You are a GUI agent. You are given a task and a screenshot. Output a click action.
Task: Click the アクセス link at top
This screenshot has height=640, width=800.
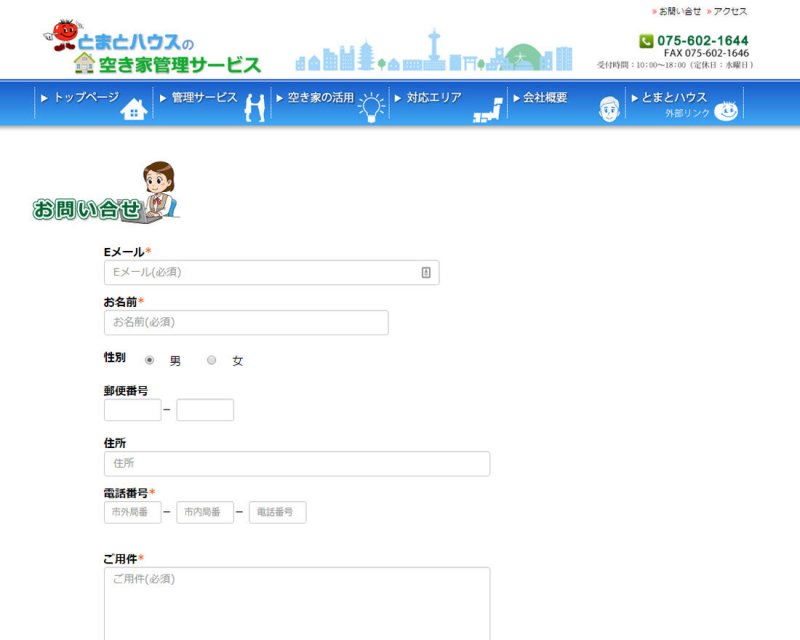click(x=730, y=11)
